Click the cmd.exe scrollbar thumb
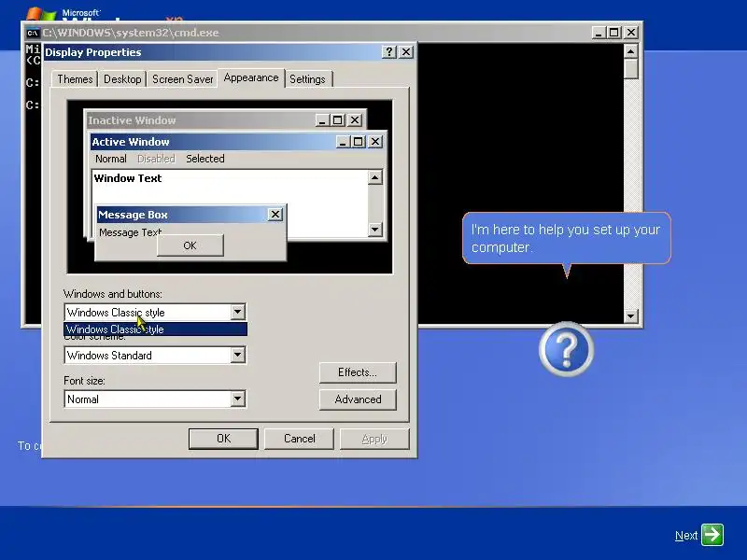This screenshot has width=747, height=560. [631, 68]
